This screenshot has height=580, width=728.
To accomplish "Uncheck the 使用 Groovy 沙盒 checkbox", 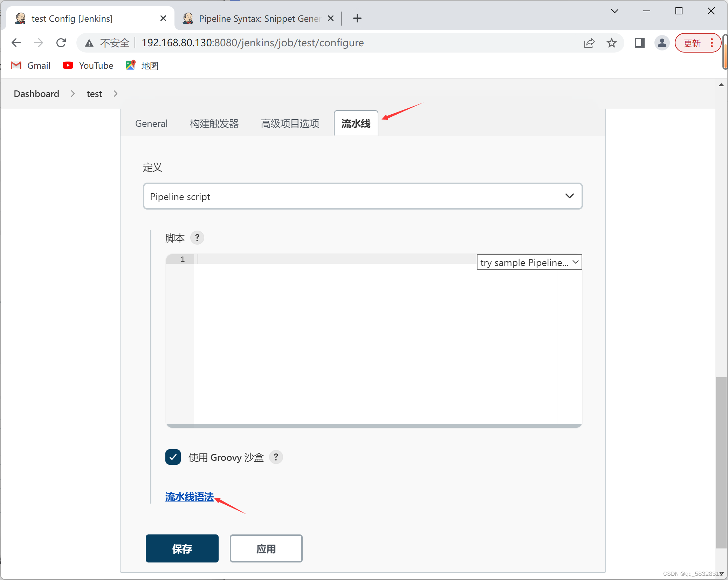I will (173, 457).
